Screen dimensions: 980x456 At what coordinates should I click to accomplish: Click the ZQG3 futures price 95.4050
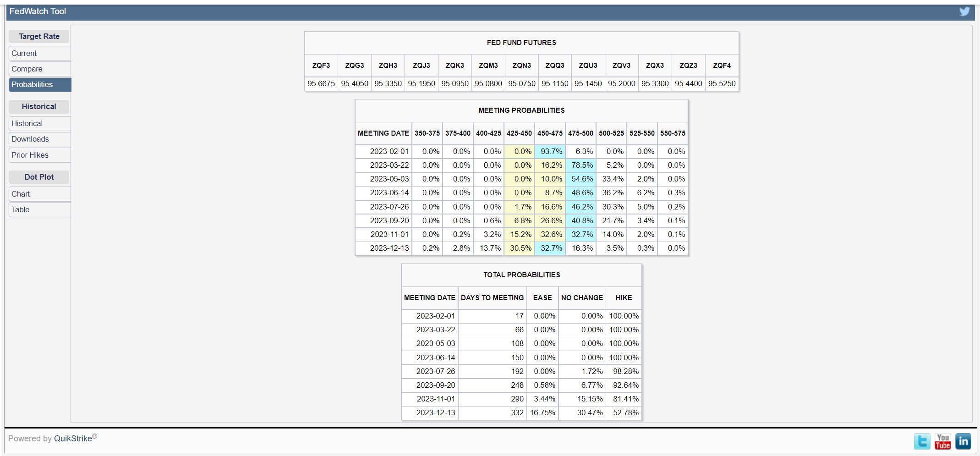355,84
